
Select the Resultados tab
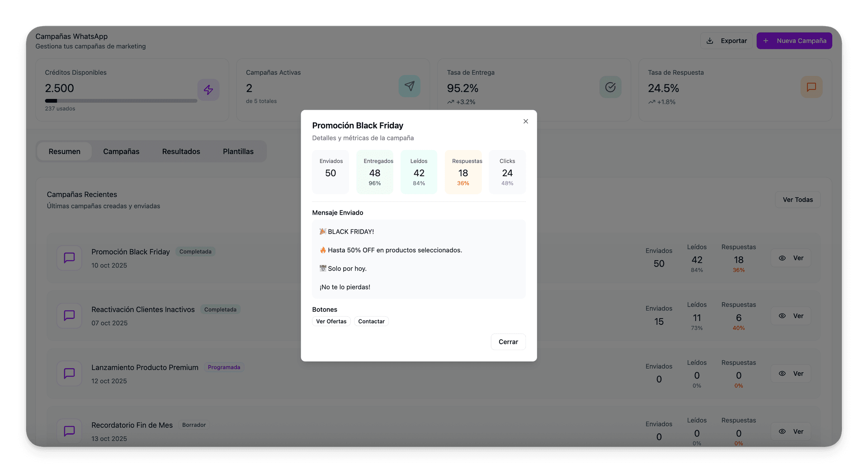click(x=181, y=151)
